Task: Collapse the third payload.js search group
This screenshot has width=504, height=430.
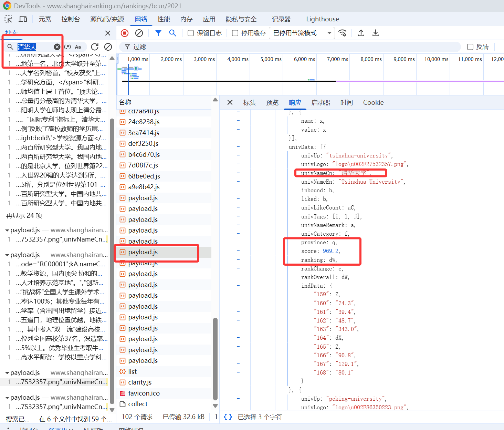Action: tap(7, 373)
